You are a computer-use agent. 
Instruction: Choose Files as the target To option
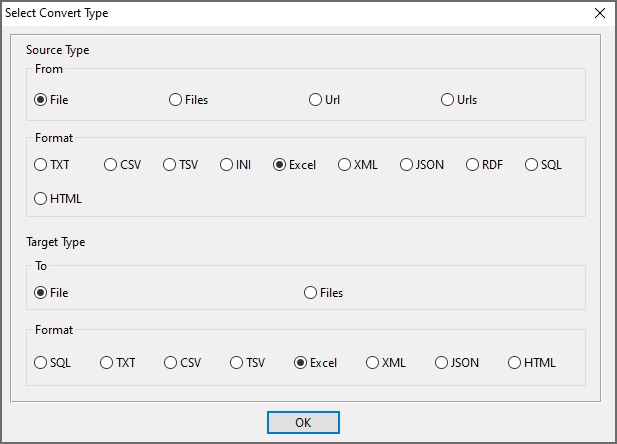tap(311, 293)
